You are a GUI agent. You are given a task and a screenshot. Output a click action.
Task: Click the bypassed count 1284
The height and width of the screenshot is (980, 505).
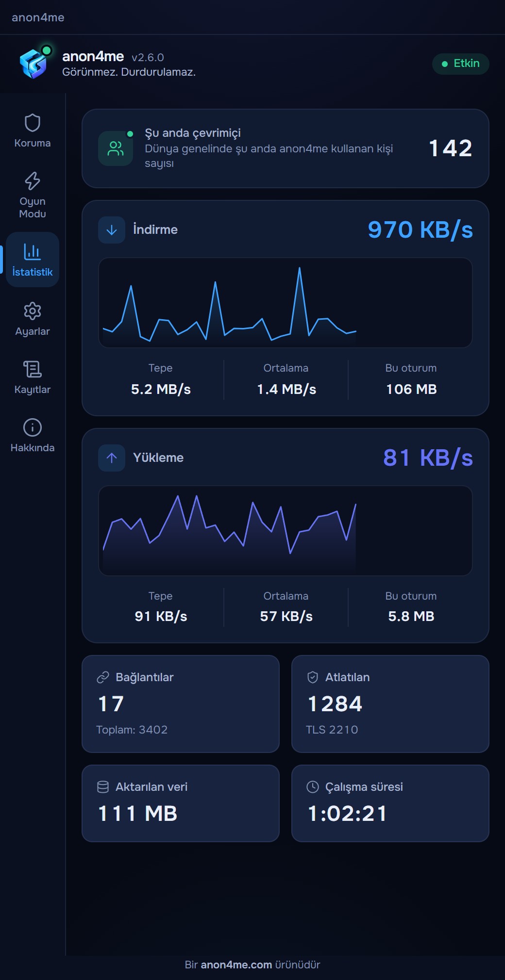coord(335,704)
